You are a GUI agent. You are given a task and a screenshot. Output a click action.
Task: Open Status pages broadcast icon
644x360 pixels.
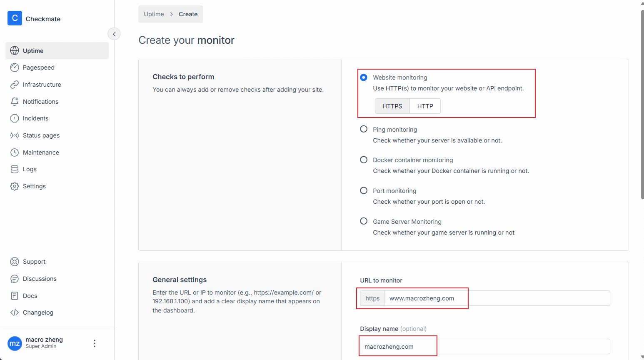[x=15, y=135]
